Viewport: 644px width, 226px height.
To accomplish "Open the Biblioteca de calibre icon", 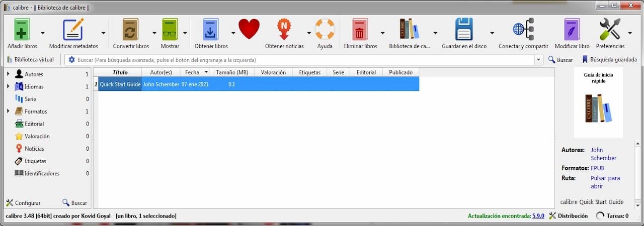I will 410,29.
